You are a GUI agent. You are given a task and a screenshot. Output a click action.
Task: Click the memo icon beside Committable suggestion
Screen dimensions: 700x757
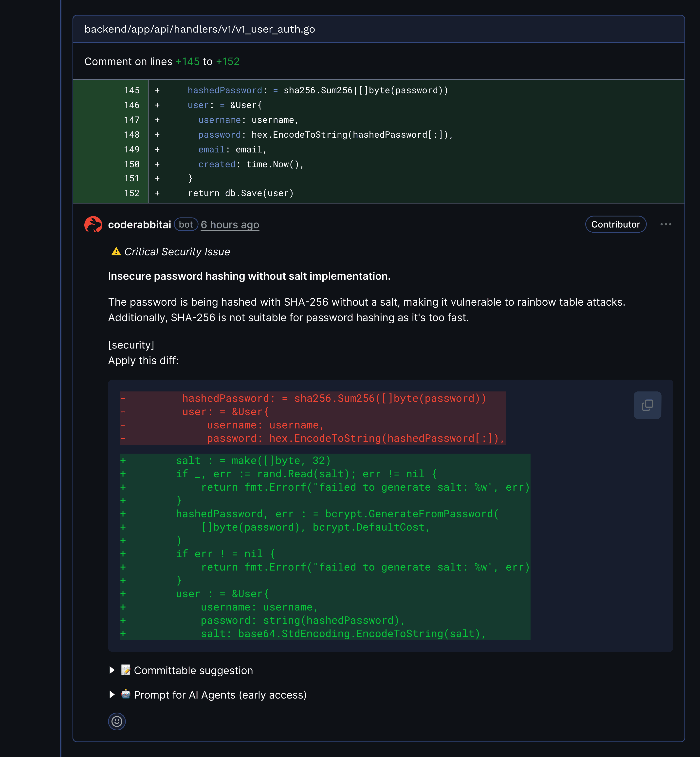[x=126, y=670]
